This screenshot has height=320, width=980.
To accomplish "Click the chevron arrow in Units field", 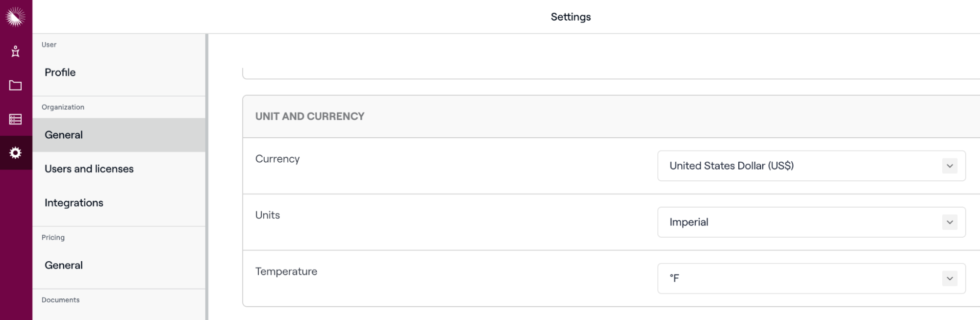I will pyautogui.click(x=949, y=222).
